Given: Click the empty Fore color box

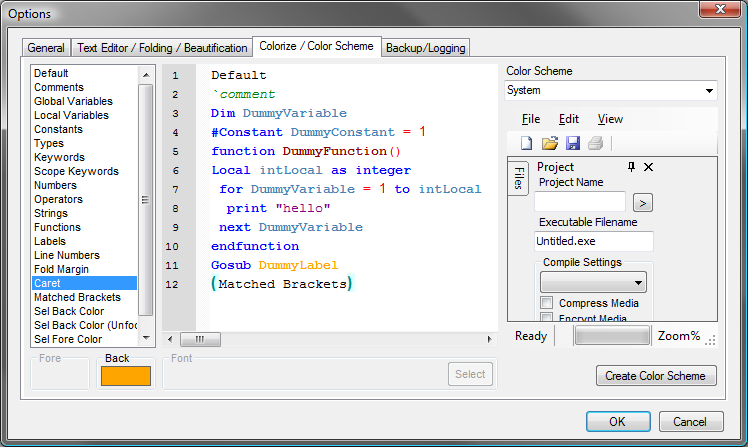Looking at the screenshot, I should coord(60,376).
